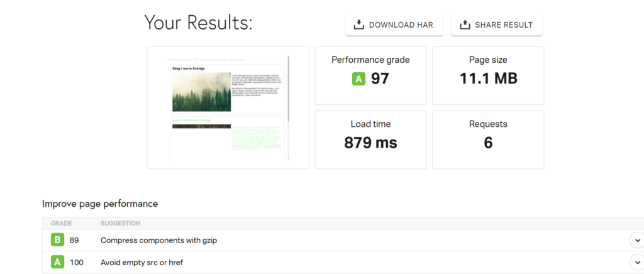Click the GRADE column header

pos(61,223)
